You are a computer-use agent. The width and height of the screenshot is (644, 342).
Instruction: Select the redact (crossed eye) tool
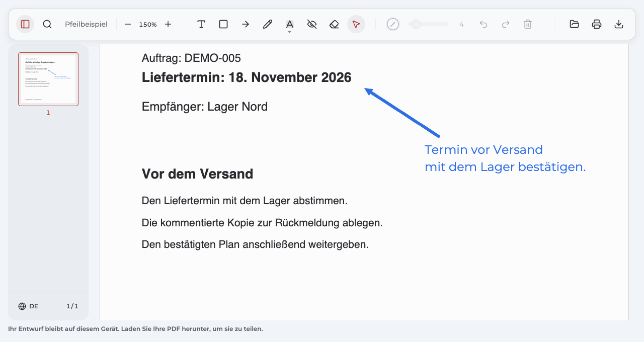pos(312,24)
